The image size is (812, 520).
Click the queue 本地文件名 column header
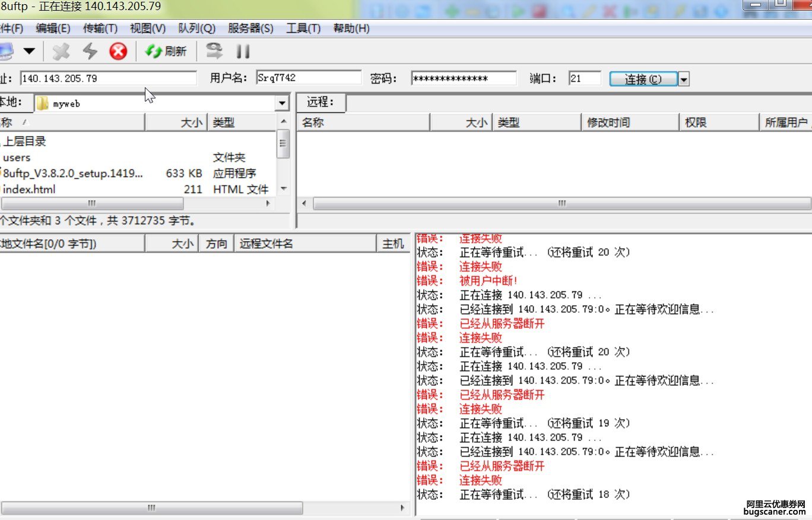click(x=72, y=243)
